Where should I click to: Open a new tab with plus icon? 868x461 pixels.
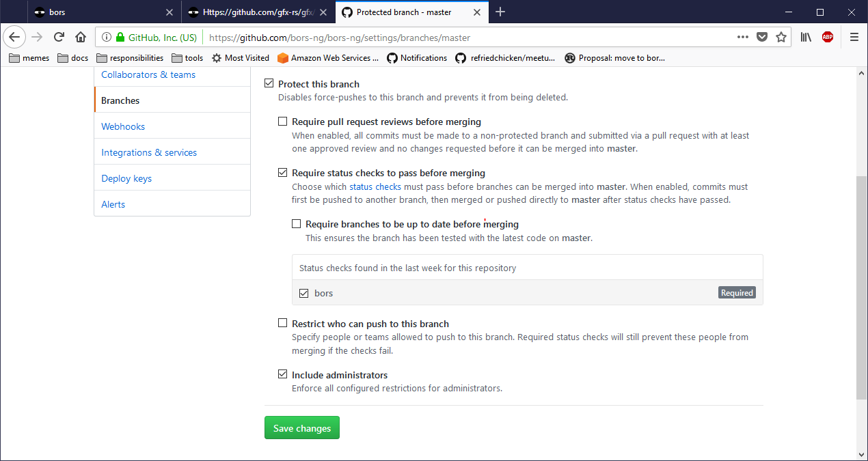[x=500, y=12]
